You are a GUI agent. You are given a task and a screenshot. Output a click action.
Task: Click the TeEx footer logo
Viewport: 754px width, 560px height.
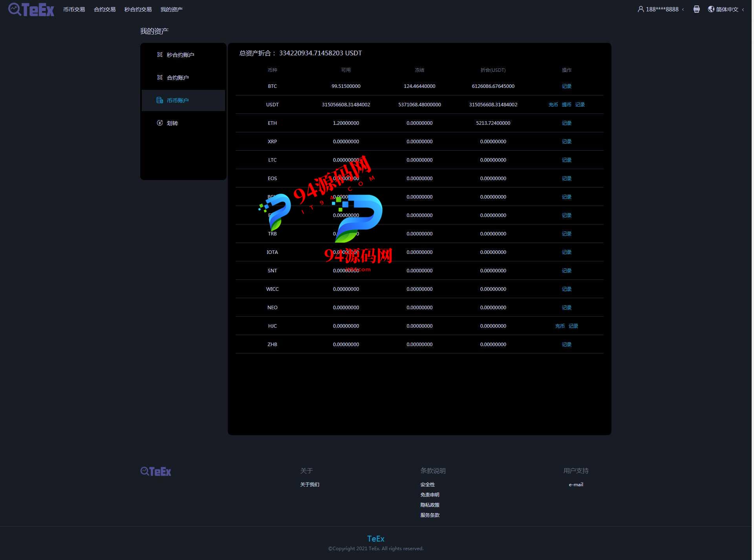pyautogui.click(x=156, y=471)
